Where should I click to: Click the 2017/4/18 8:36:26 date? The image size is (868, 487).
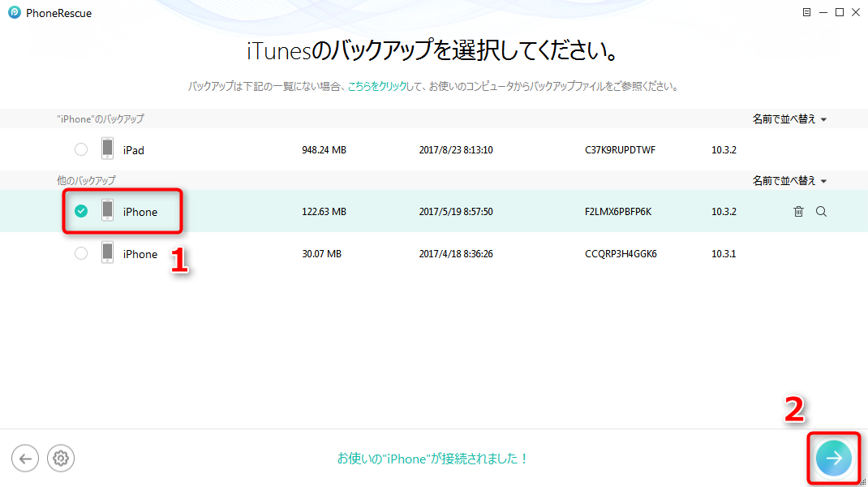(x=456, y=254)
